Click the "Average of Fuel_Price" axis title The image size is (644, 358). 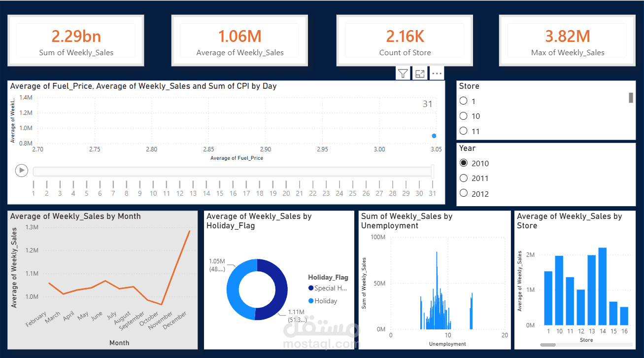[237, 158]
